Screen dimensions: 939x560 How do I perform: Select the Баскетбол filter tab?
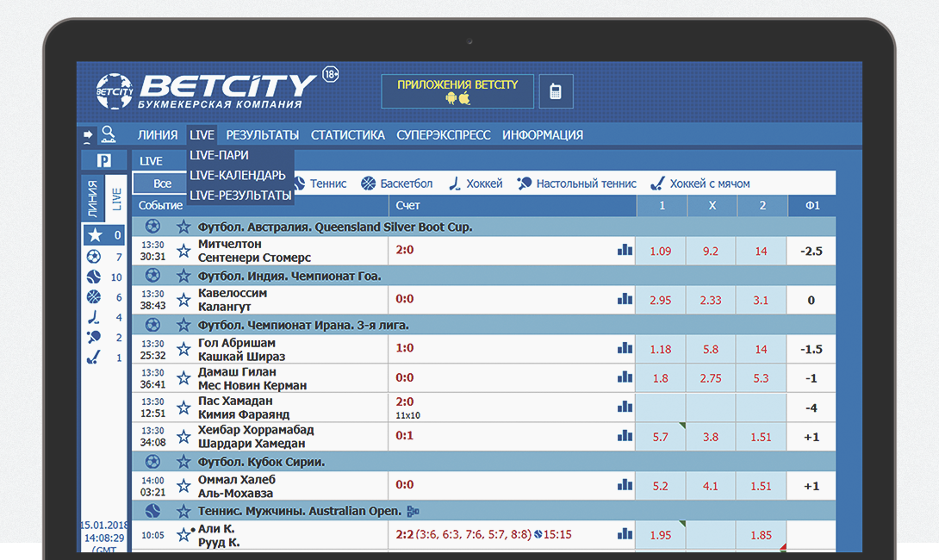pyautogui.click(x=397, y=184)
